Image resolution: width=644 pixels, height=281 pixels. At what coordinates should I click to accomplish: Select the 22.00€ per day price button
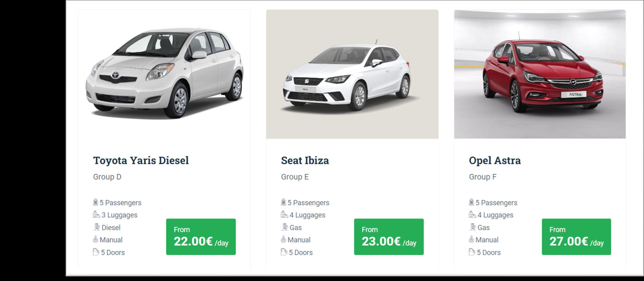[201, 237]
